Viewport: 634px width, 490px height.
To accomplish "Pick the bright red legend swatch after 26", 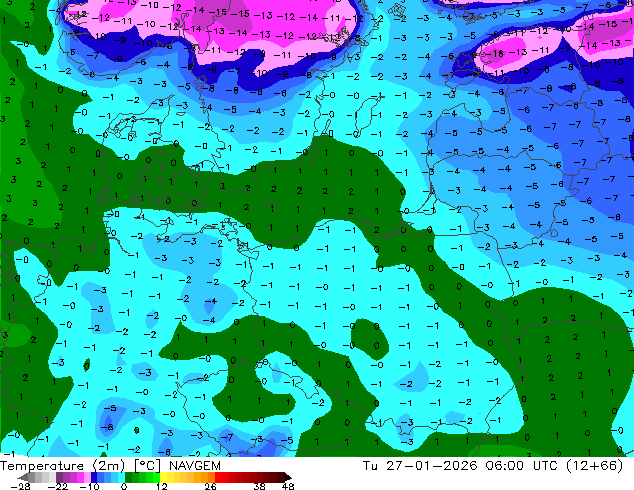I will [218, 477].
